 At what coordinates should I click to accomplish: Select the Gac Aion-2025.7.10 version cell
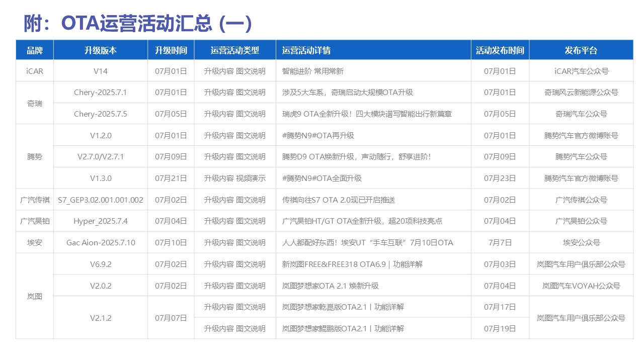(101, 242)
